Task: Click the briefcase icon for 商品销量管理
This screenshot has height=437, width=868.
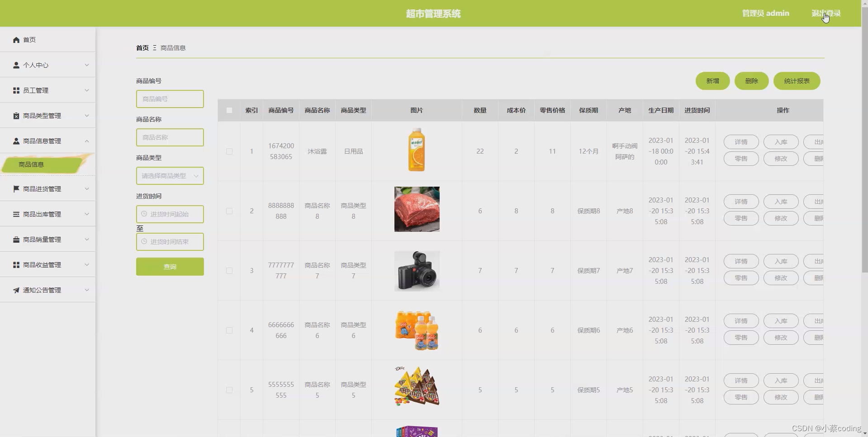Action: click(x=16, y=240)
